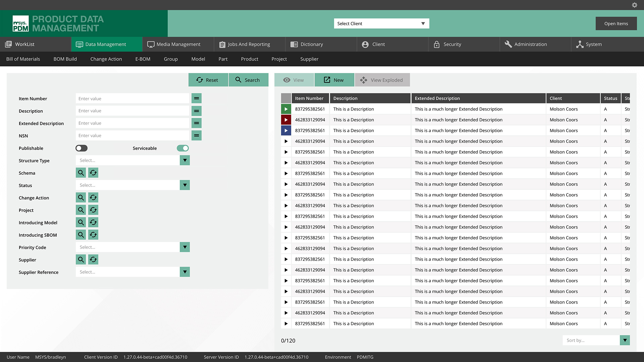
Task: Click the equals operator icon beside NSN
Action: click(x=197, y=136)
